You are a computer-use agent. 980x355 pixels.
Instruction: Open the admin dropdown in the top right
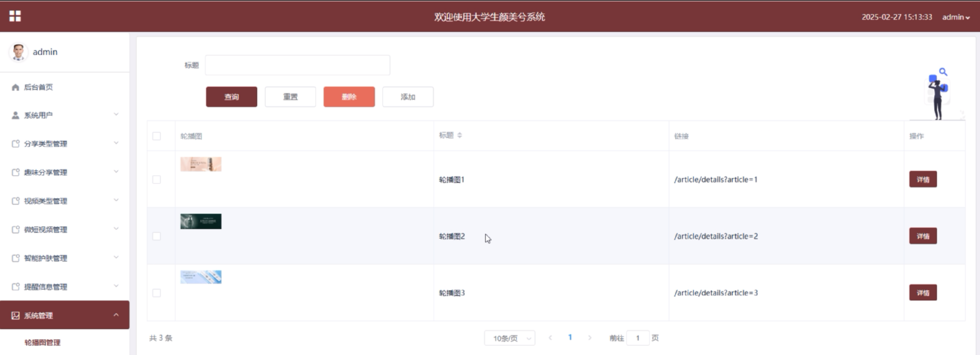click(x=955, y=17)
